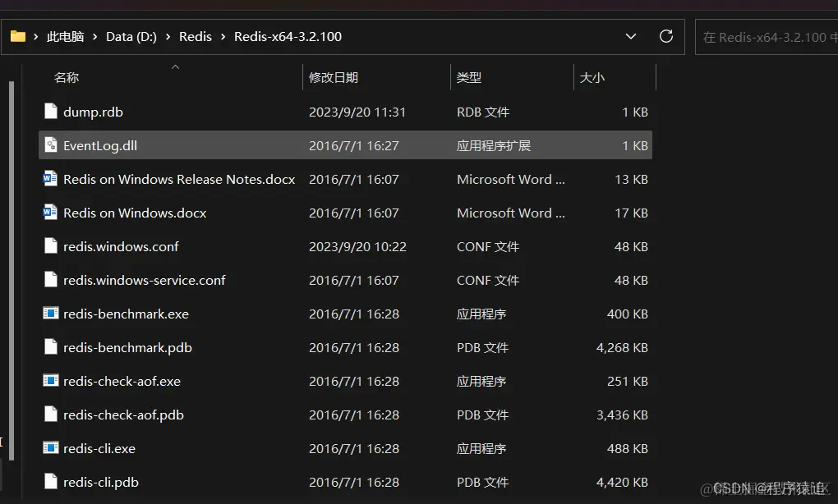Click the EventLog.dll gear file icon

(x=51, y=145)
